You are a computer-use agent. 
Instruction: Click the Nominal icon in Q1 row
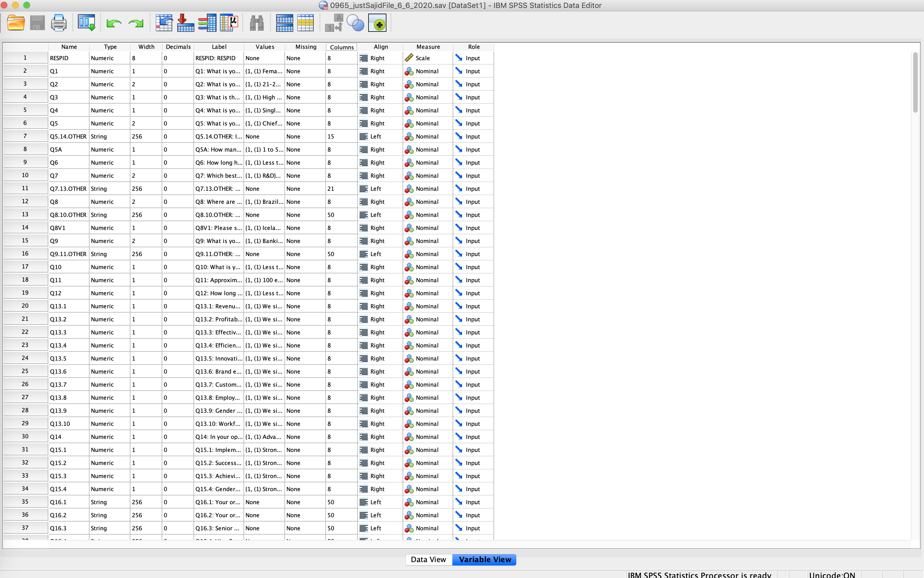pos(409,71)
